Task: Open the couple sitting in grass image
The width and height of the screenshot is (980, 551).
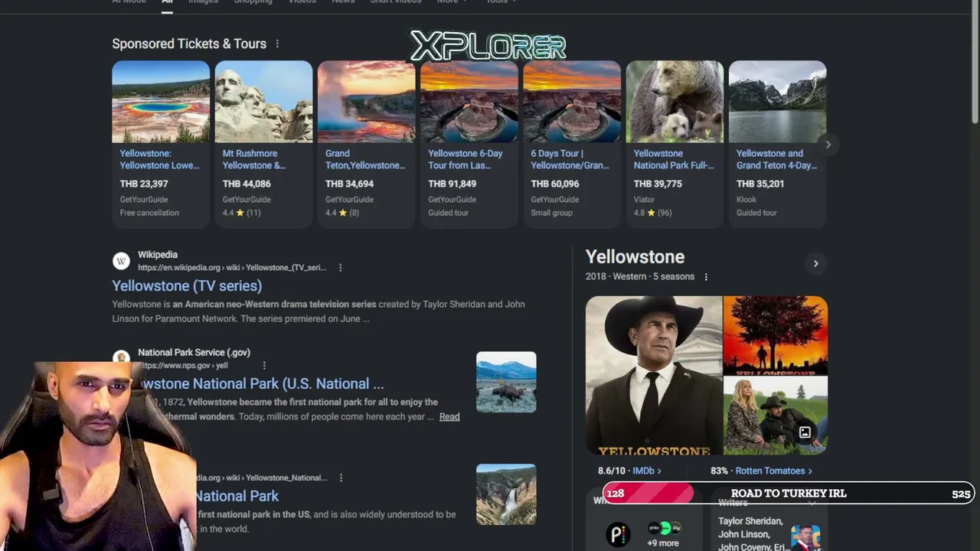Action: pos(776,416)
